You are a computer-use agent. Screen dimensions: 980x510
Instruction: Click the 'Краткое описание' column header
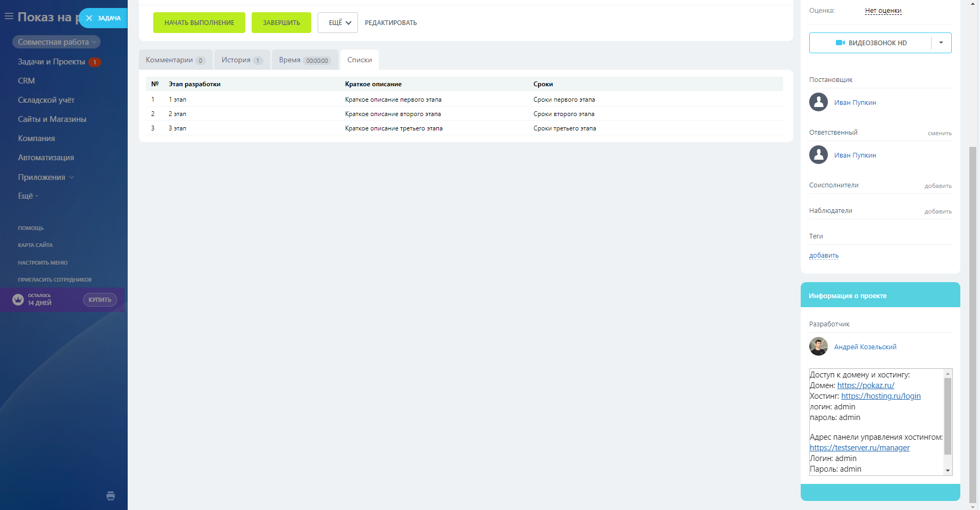click(373, 84)
